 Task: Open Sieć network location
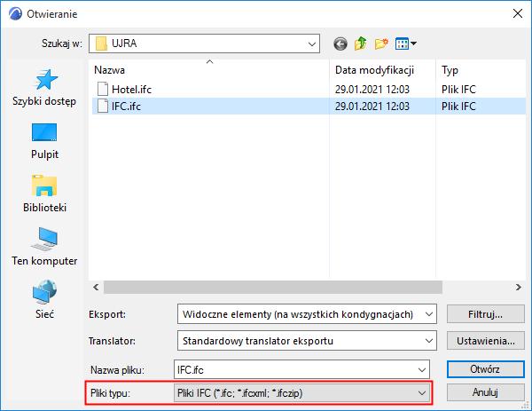(x=44, y=299)
